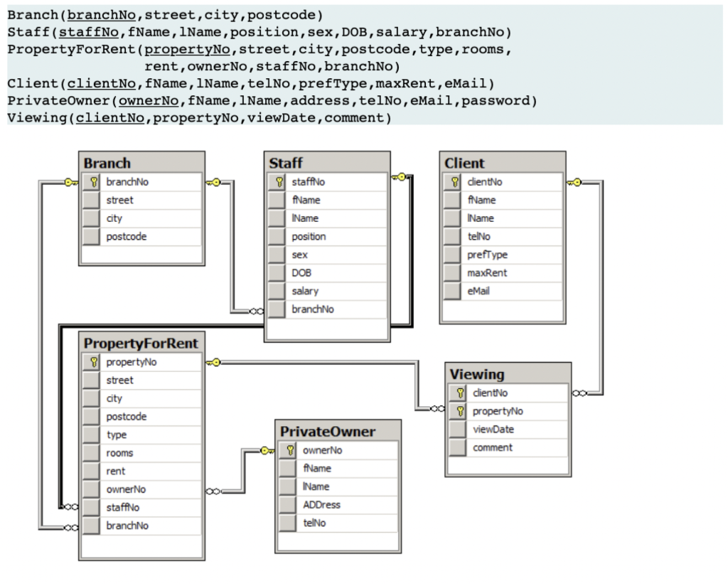Click the infinity endpoint beside PropertyForRent branchNo
This screenshot has width=728, height=584.
(x=72, y=528)
